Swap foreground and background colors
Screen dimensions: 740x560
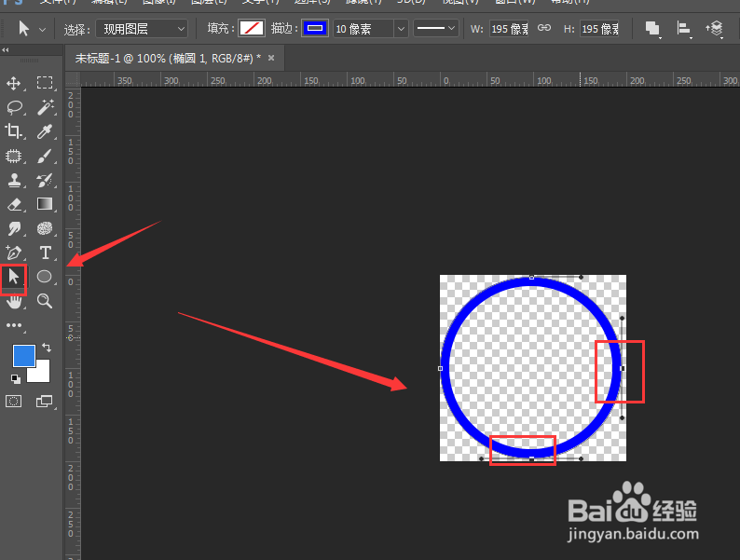(47, 348)
